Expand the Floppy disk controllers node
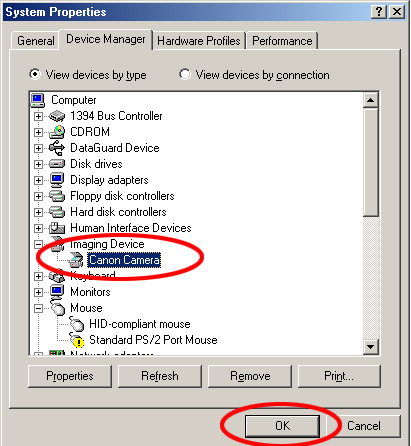Image resolution: width=411 pixels, height=446 pixels. click(x=38, y=196)
